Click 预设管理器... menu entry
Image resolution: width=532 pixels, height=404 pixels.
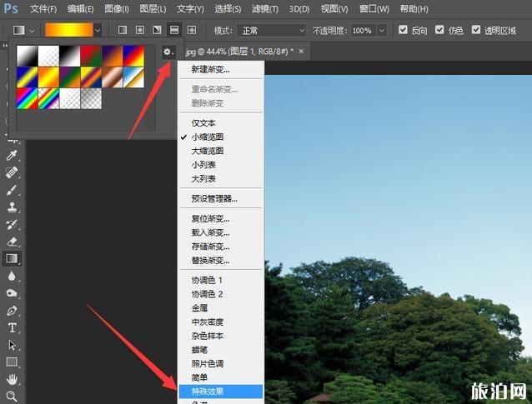click(x=214, y=199)
